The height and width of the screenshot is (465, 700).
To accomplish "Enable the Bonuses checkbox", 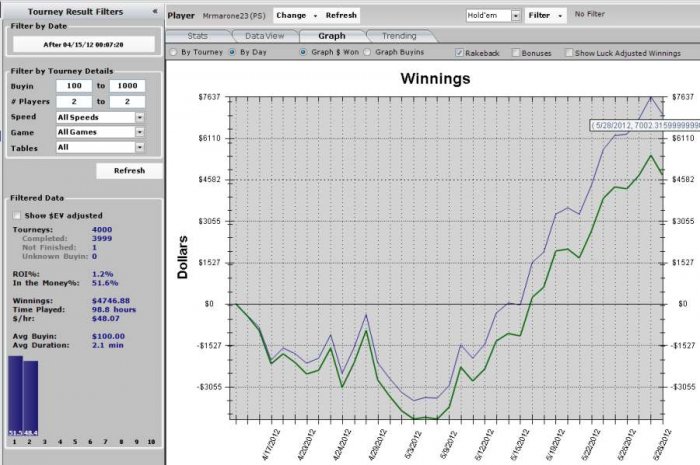I will click(516, 51).
